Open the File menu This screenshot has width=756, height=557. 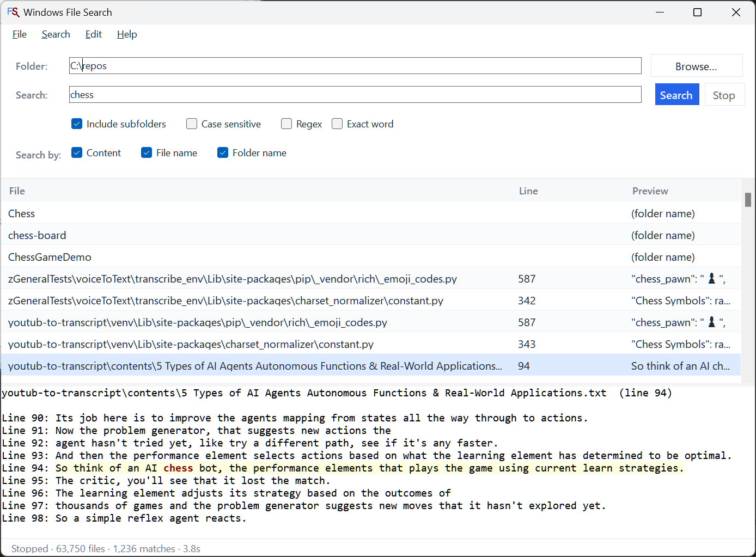pos(20,34)
